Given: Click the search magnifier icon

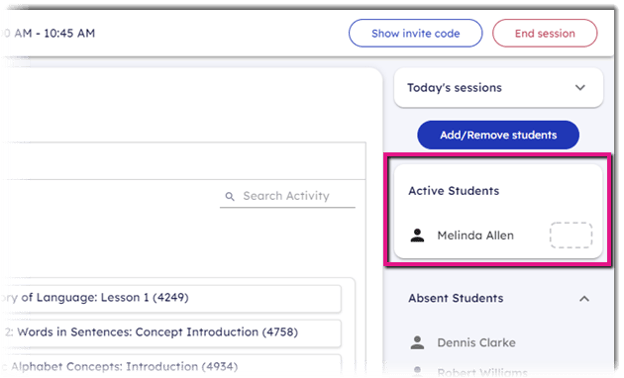Looking at the screenshot, I should (x=230, y=196).
